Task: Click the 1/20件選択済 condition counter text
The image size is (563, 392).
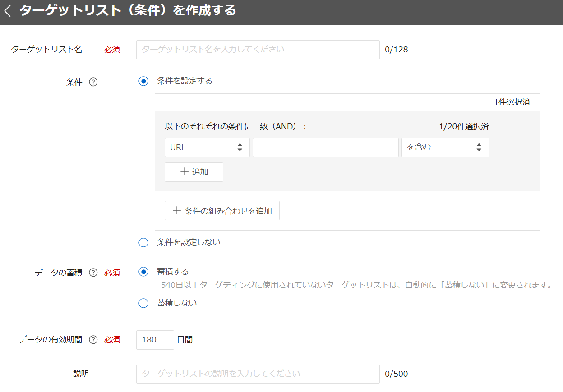Action: (x=464, y=127)
